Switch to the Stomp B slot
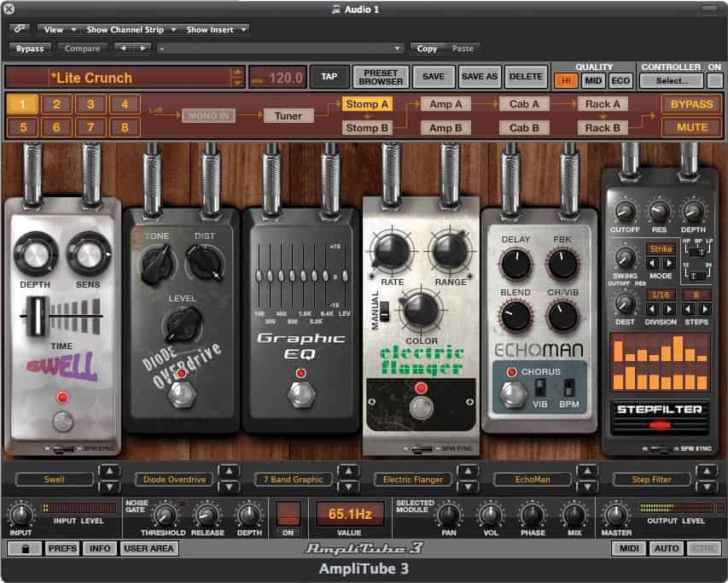728x583 pixels. point(367,128)
